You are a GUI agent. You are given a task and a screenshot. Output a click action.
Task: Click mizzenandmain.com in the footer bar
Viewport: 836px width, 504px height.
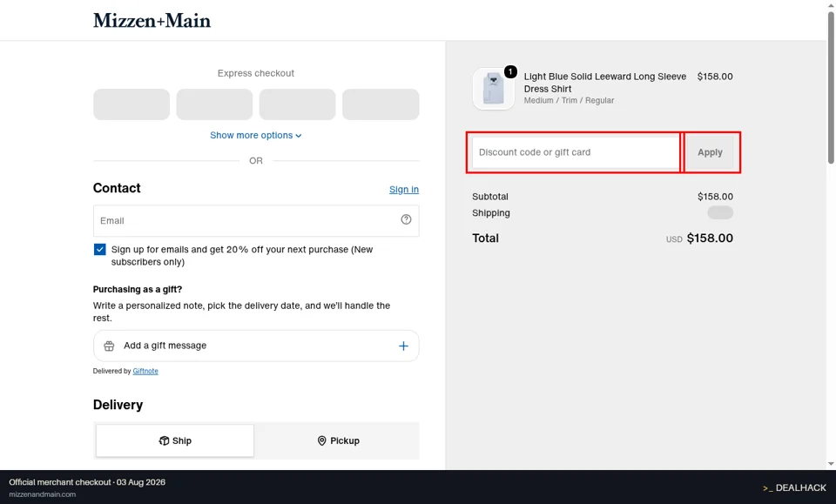click(42, 494)
